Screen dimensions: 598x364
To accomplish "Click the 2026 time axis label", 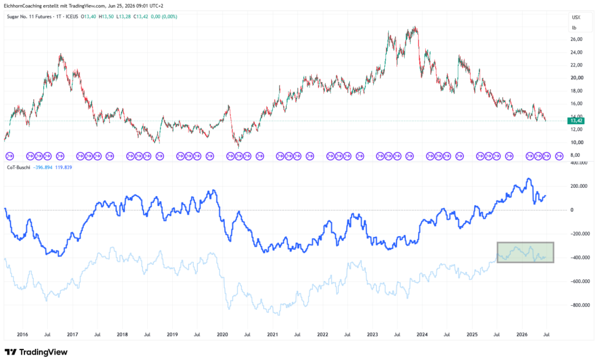I will (x=521, y=335).
